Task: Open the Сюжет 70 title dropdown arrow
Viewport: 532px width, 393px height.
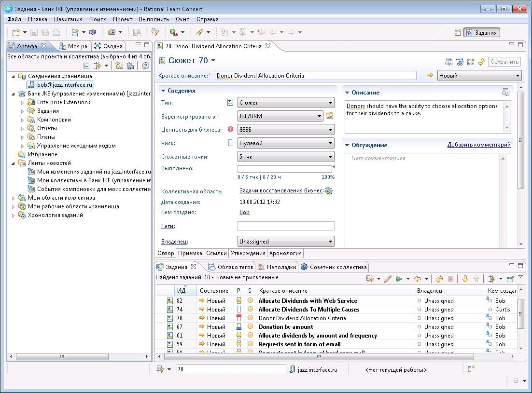Action: click(213, 60)
